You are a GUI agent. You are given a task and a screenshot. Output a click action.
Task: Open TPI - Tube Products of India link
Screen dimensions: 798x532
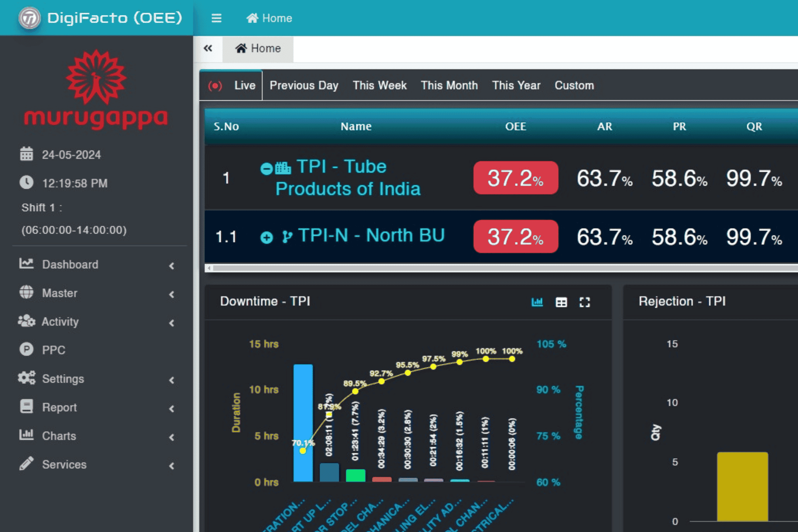[348, 177]
